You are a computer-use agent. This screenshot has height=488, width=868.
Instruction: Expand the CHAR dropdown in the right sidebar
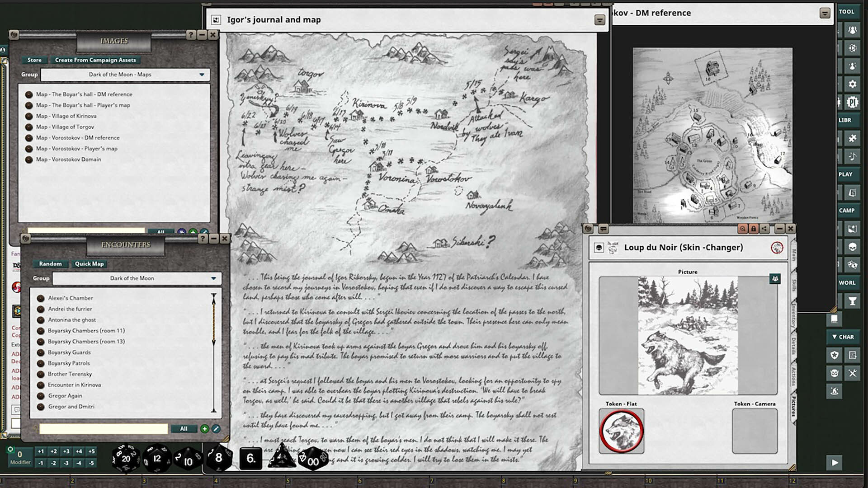842,337
